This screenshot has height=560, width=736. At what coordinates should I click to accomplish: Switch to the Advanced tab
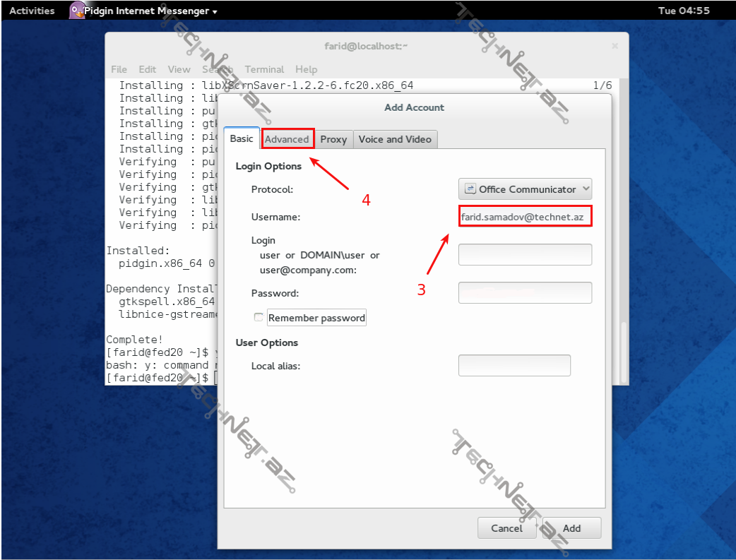point(287,138)
